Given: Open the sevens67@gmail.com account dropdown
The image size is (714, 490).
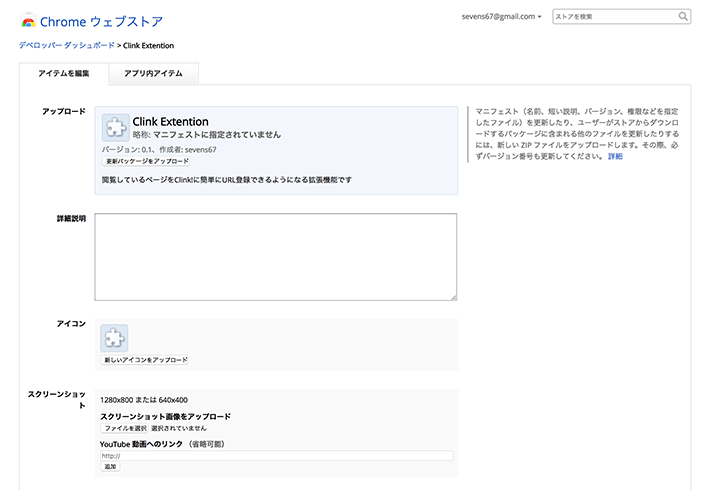Looking at the screenshot, I should pos(501,16).
